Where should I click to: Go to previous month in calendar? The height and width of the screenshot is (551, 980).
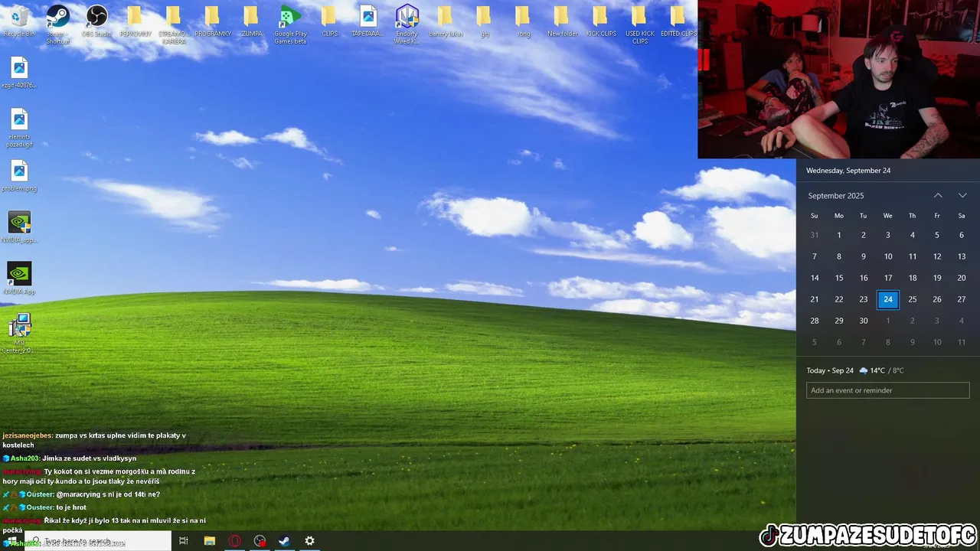point(938,196)
